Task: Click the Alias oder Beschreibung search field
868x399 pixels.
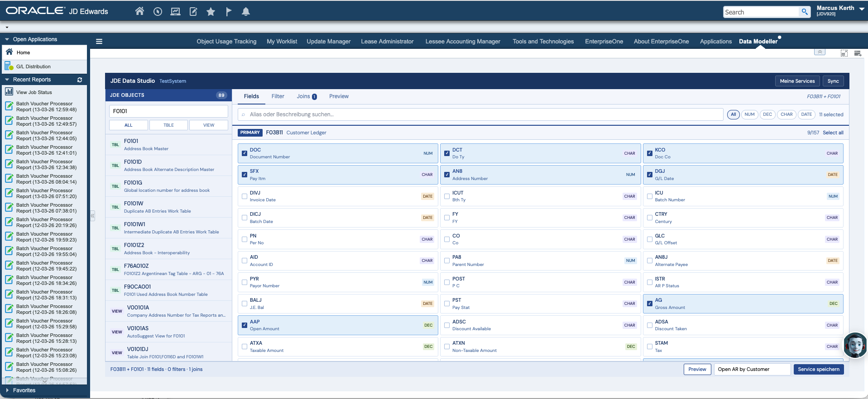Action: (x=480, y=114)
